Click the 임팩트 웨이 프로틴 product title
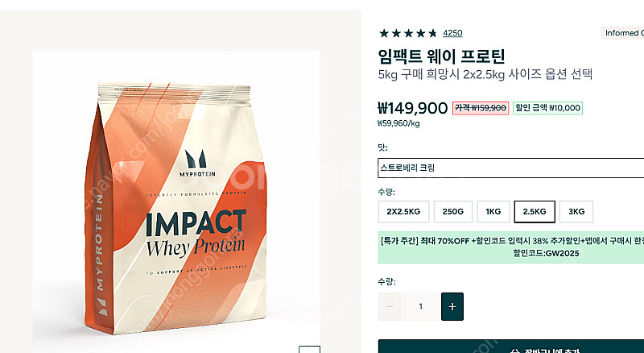 tap(441, 56)
